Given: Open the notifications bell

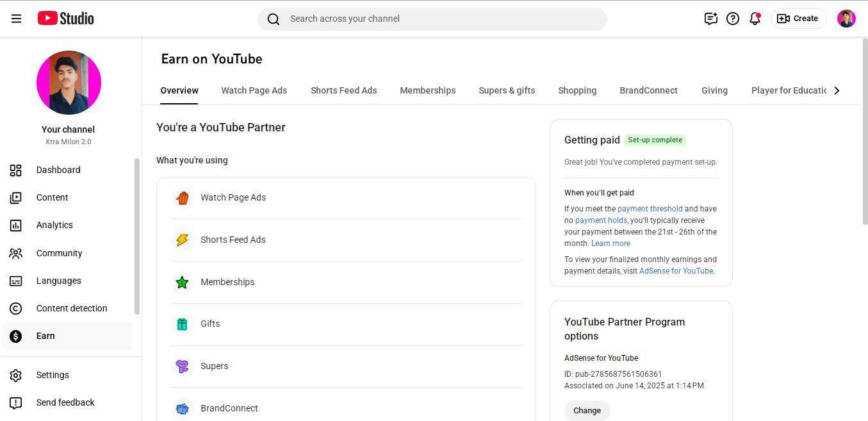Looking at the screenshot, I should (755, 19).
